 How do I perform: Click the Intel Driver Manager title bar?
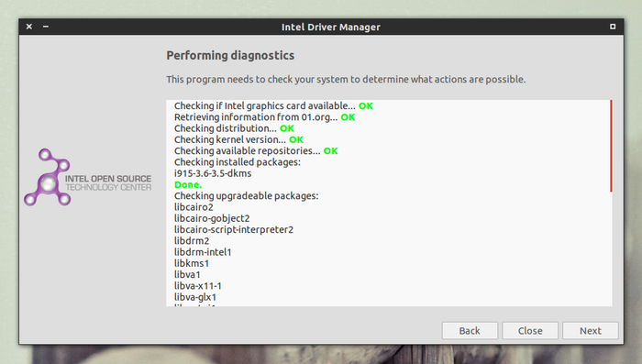331,27
